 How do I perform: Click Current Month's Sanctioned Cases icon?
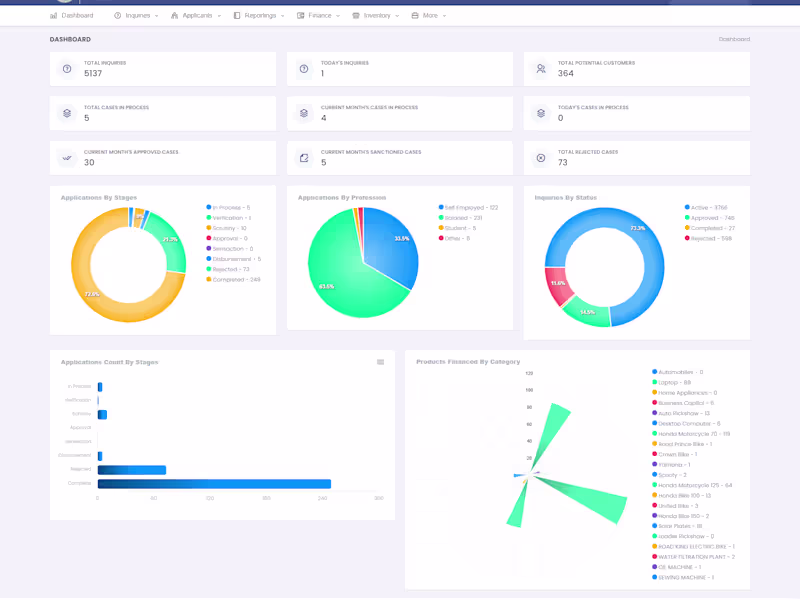coord(304,158)
